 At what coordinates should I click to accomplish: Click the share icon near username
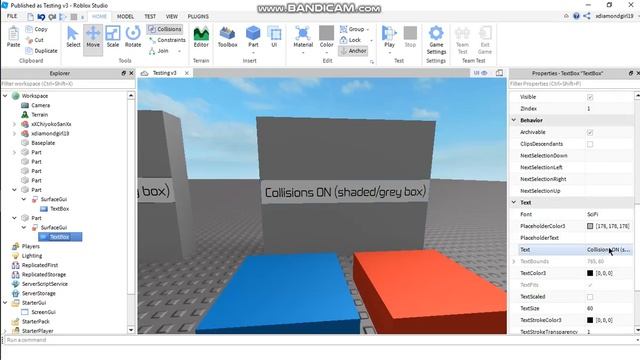(x=587, y=16)
